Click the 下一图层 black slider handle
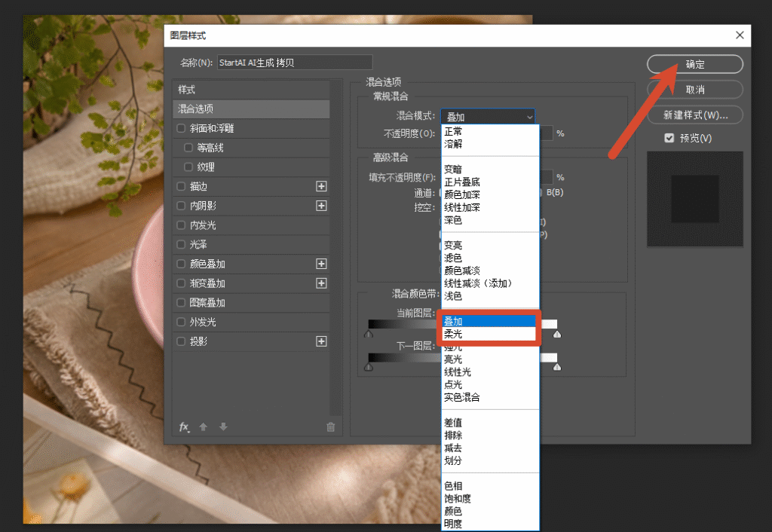 [368, 367]
